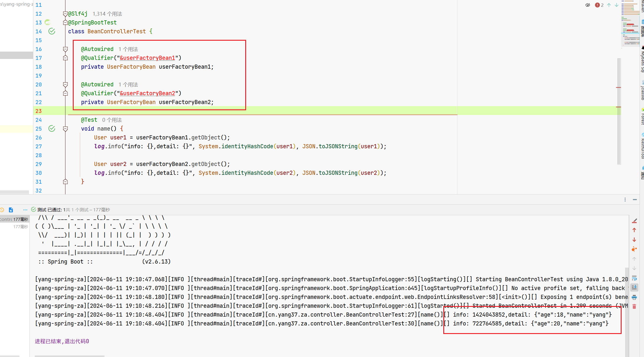Open the Forest tool window

pyautogui.click(x=642, y=116)
